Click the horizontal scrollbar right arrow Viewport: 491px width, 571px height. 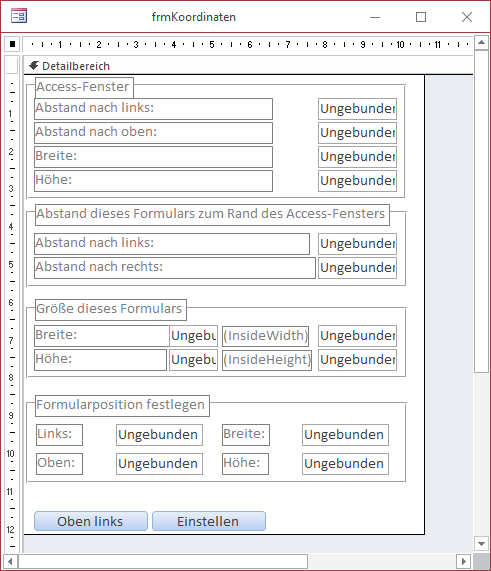point(463,561)
